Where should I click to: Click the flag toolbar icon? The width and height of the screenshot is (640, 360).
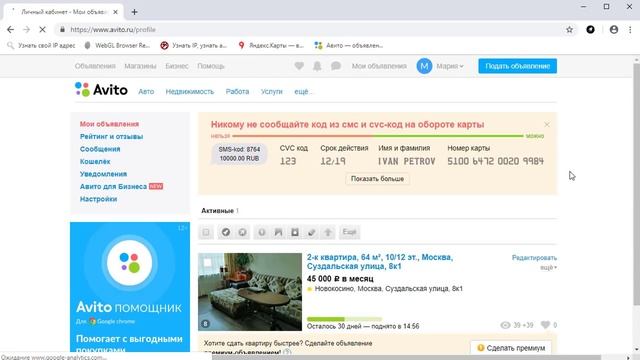278,232
